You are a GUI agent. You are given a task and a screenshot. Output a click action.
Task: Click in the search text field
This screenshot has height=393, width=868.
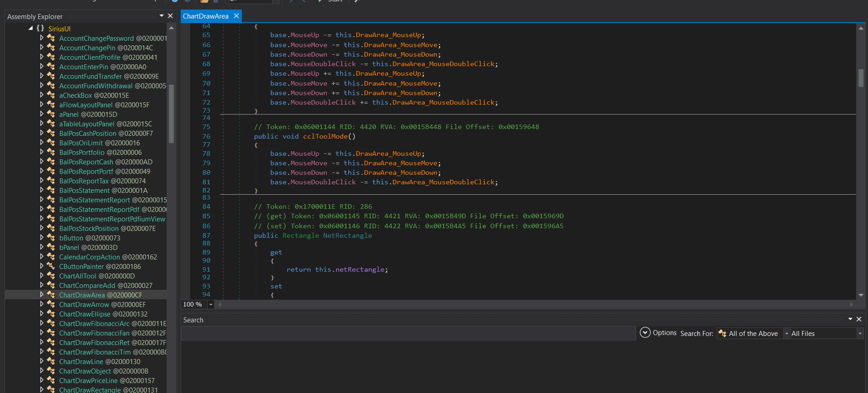408,333
